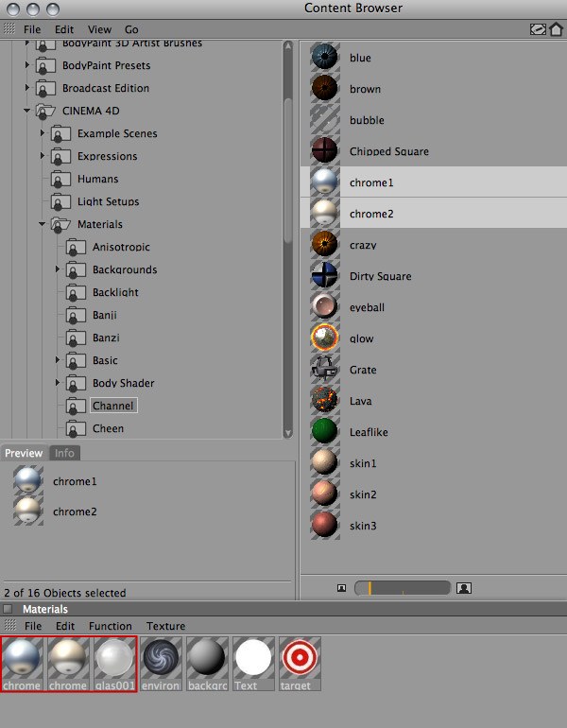Click the folder tree scrollbar thumb

(x=287, y=170)
